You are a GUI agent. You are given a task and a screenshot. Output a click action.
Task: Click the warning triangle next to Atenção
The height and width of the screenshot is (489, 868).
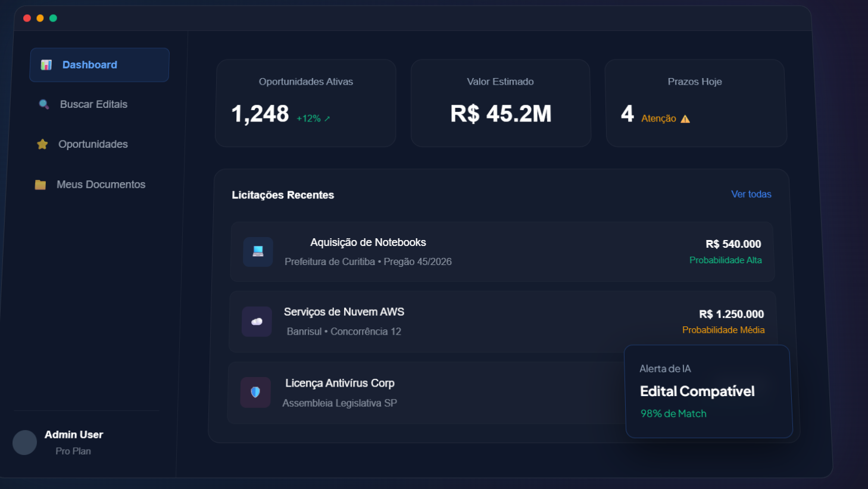click(685, 118)
